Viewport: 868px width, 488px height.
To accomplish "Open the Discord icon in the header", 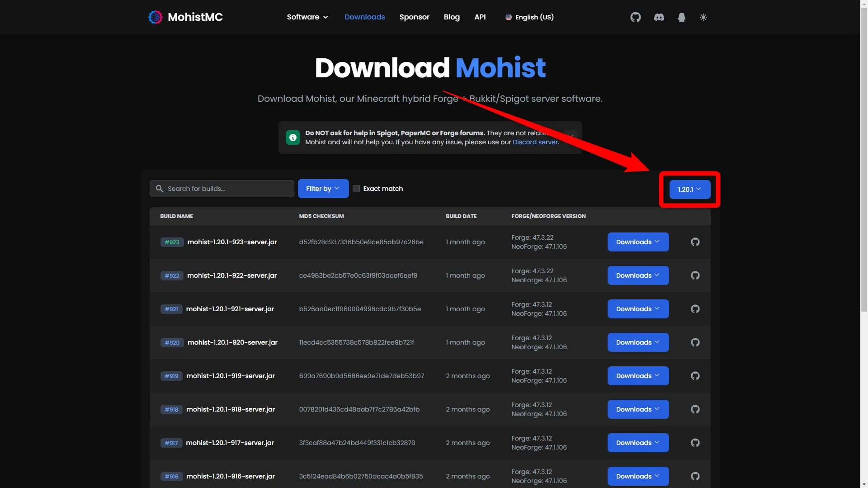I will (x=659, y=17).
